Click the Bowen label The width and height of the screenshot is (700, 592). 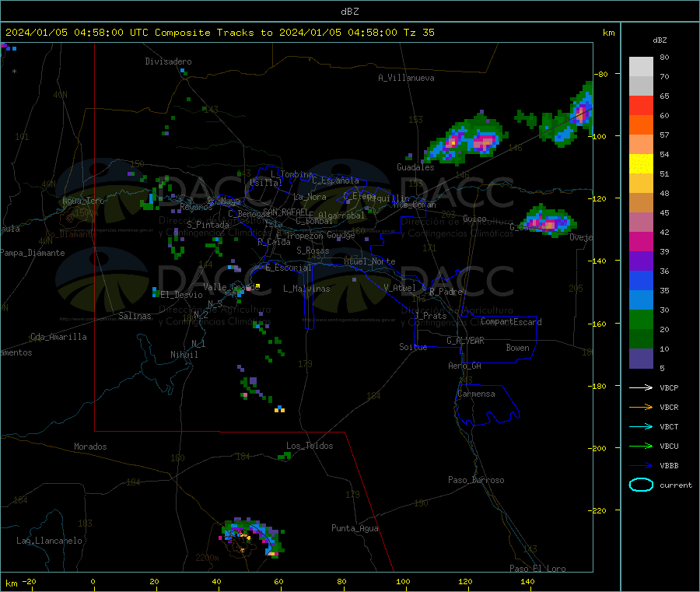517,348
